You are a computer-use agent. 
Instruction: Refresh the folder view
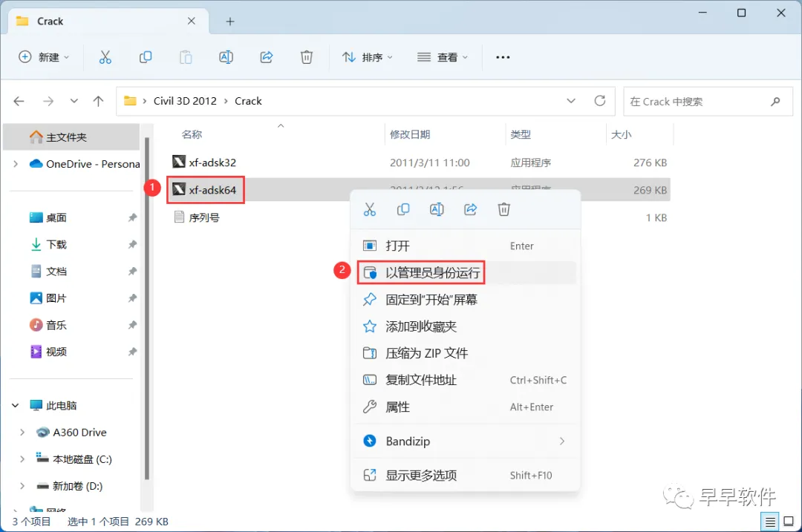pyautogui.click(x=600, y=101)
